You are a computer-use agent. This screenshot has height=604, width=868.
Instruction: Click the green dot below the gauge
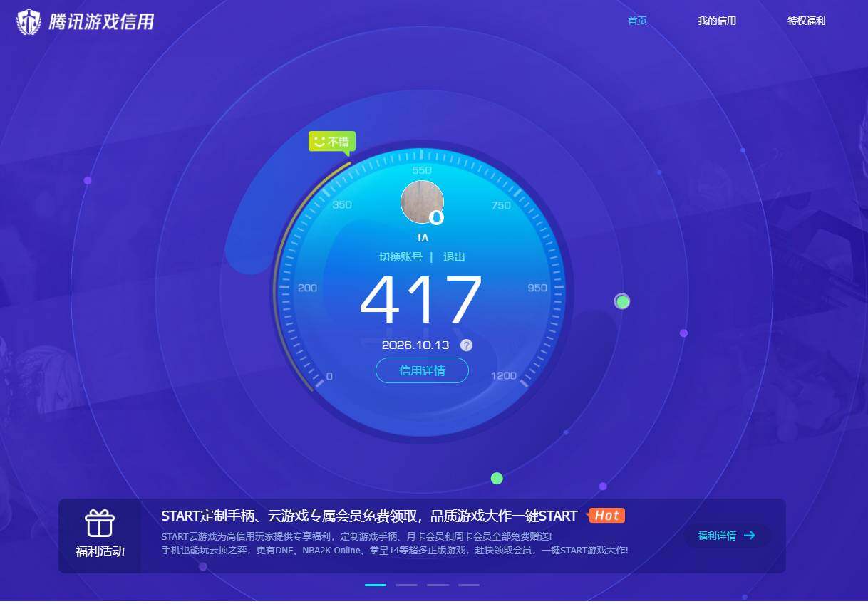497,479
